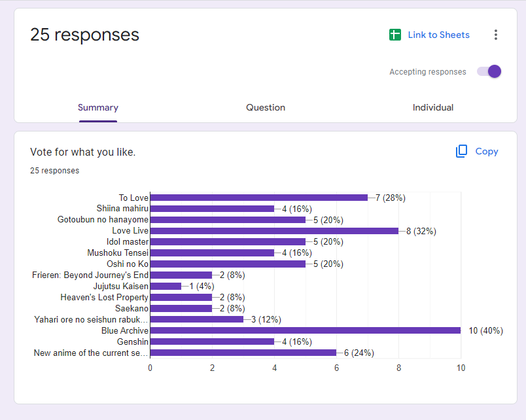Image resolution: width=526 pixels, height=420 pixels.
Task: Click the Idol master bar
Action: (x=228, y=242)
